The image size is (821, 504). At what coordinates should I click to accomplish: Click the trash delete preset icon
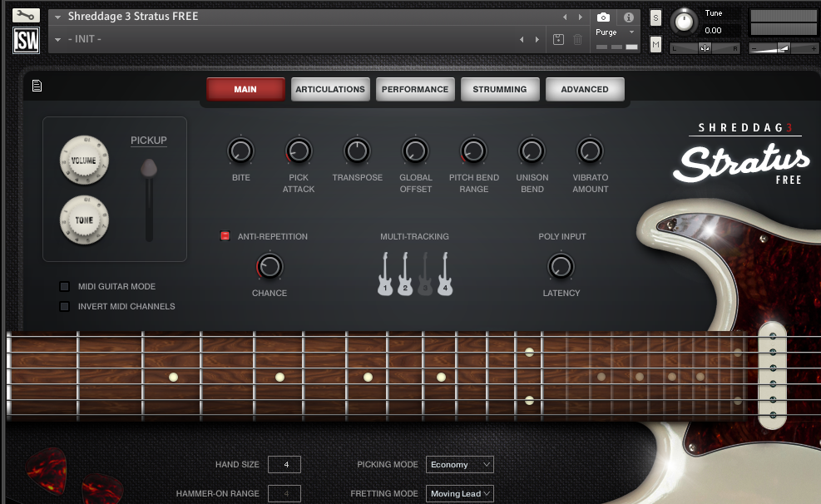pyautogui.click(x=578, y=39)
